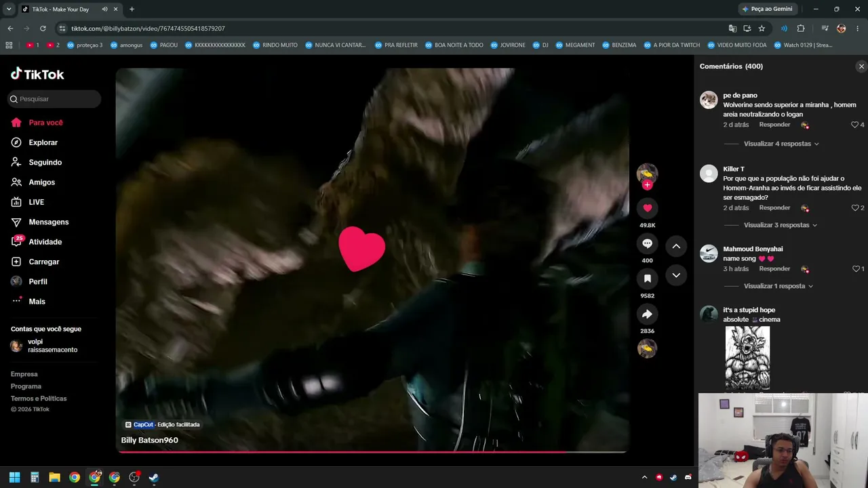
Task: Open the 'amongus' bookmark
Action: [x=127, y=45]
